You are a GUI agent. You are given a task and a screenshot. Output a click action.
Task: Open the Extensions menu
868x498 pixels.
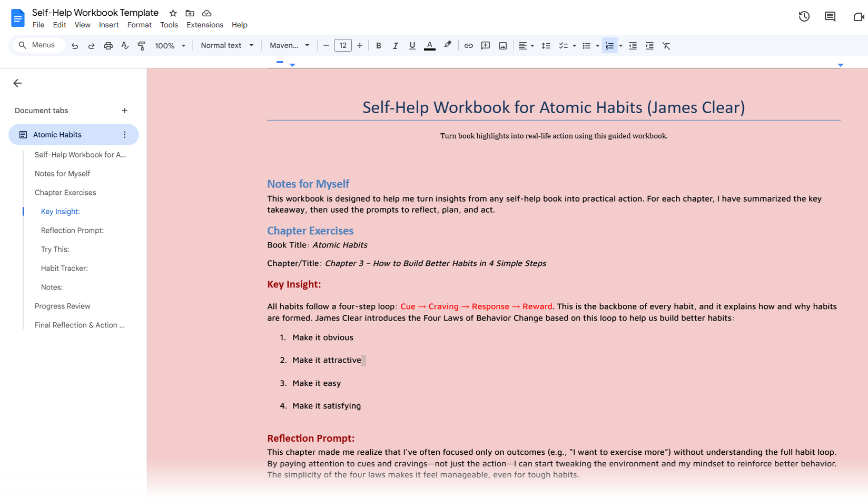tap(205, 25)
